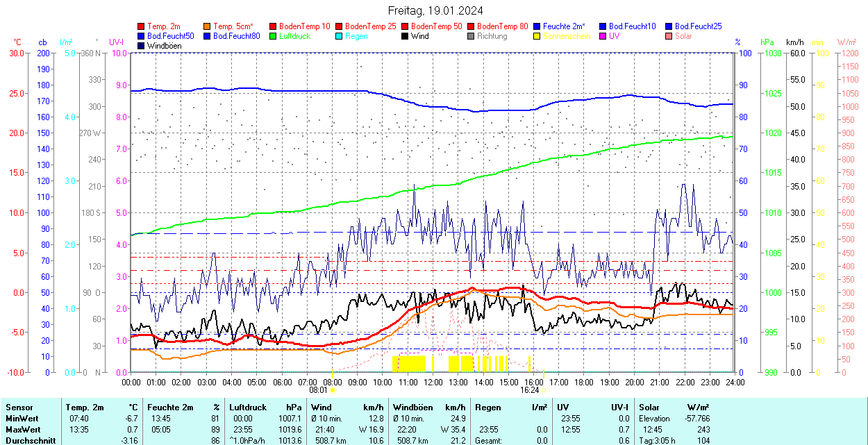Click the yellow Sonnenschein legend square
Image resolution: width=868 pixels, height=445 pixels.
(x=537, y=36)
